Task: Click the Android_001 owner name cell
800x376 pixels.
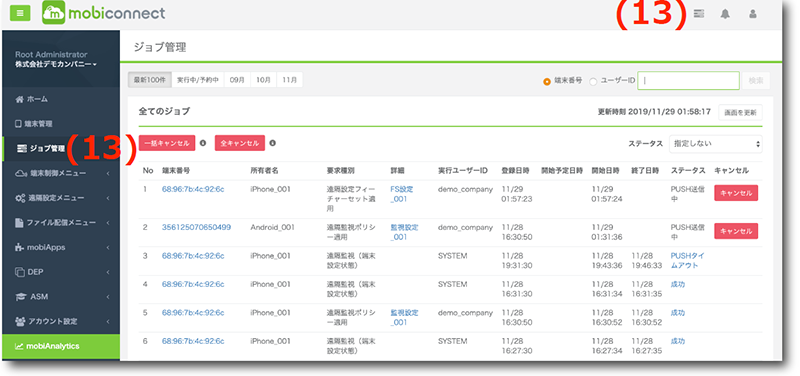Action: point(272,227)
